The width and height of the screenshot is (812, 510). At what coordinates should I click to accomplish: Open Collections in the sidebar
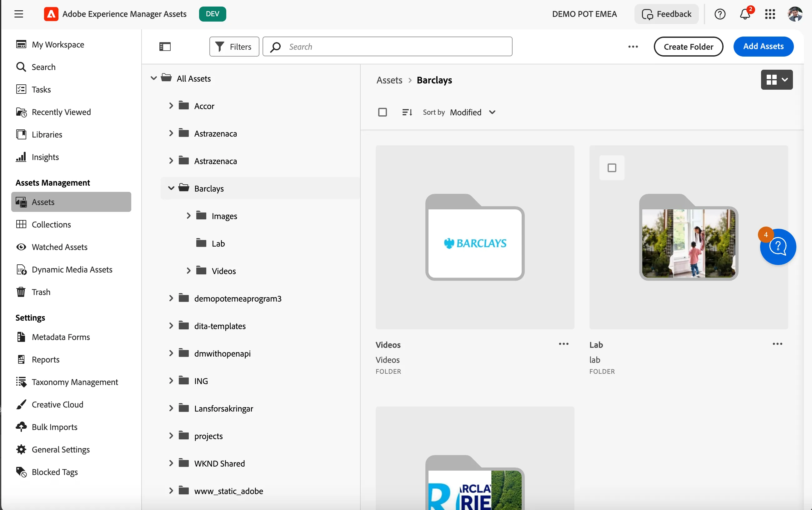[51, 224]
